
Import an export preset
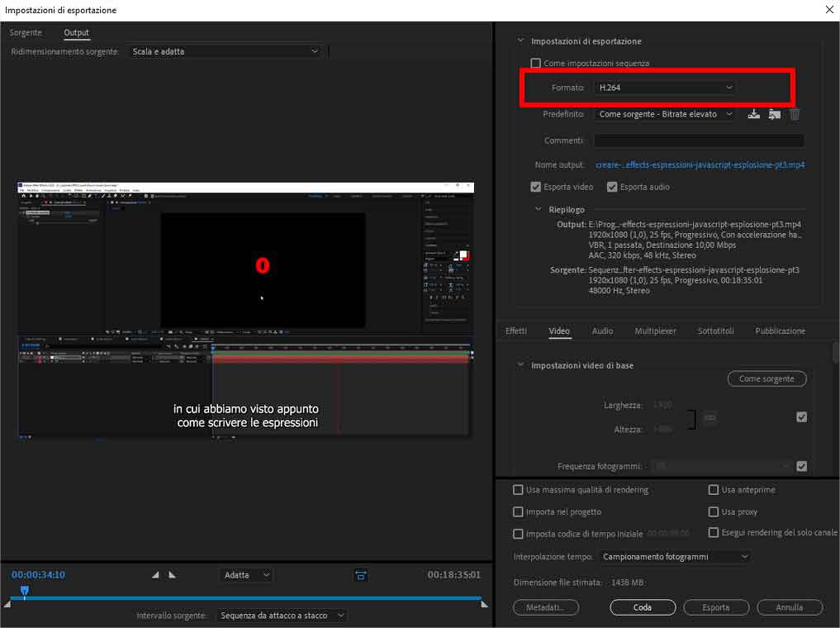[774, 114]
